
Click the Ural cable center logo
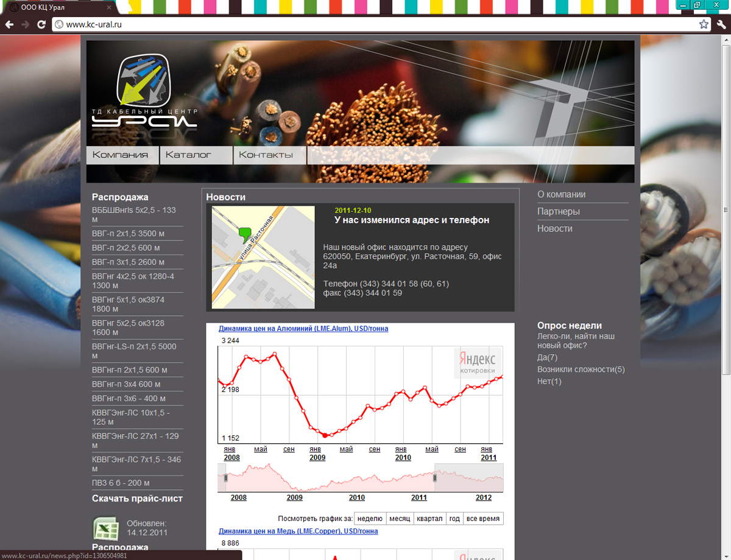pyautogui.click(x=145, y=91)
